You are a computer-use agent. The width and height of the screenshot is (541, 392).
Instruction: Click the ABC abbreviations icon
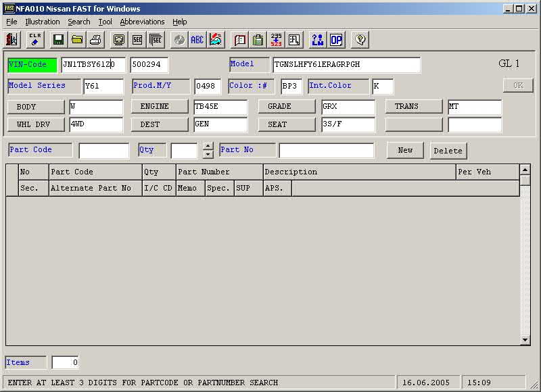pos(197,40)
